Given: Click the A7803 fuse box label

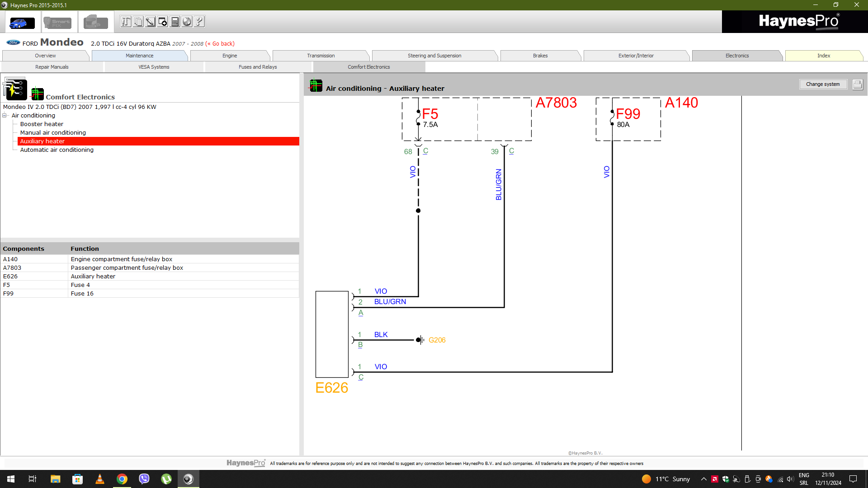Looking at the screenshot, I should click(556, 103).
